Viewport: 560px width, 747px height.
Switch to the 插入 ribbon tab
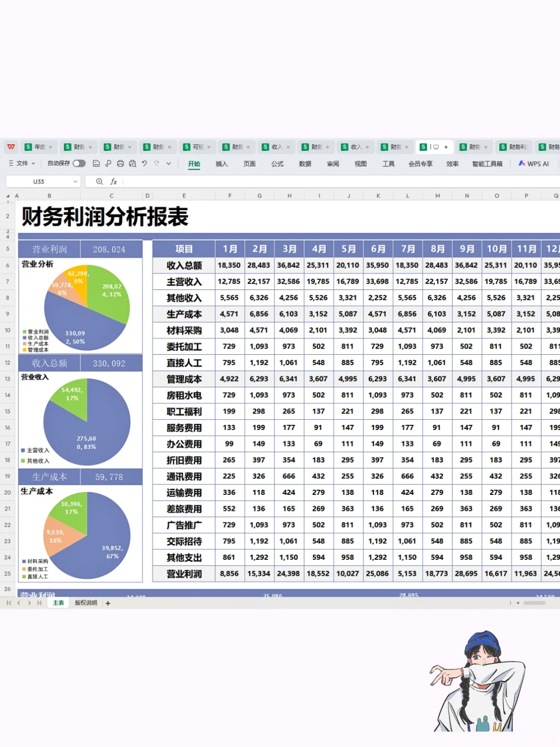click(222, 164)
